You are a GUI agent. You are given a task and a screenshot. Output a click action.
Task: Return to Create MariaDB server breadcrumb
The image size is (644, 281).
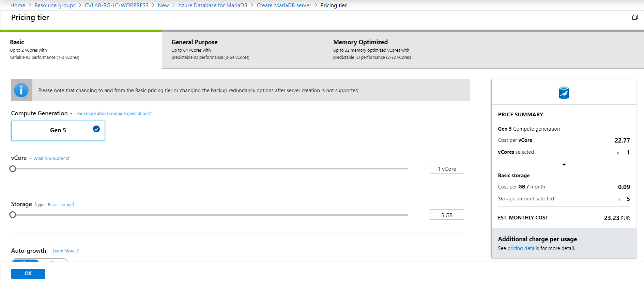(x=284, y=5)
